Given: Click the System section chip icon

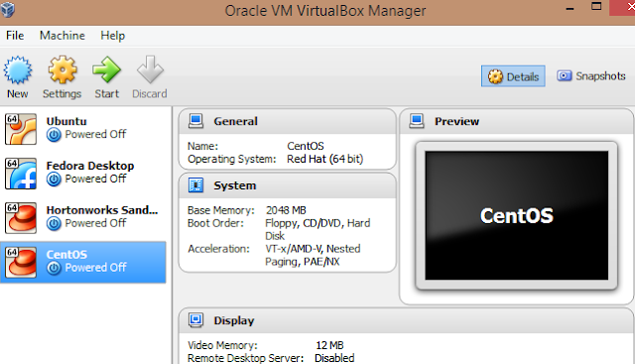Looking at the screenshot, I should coord(196,185).
